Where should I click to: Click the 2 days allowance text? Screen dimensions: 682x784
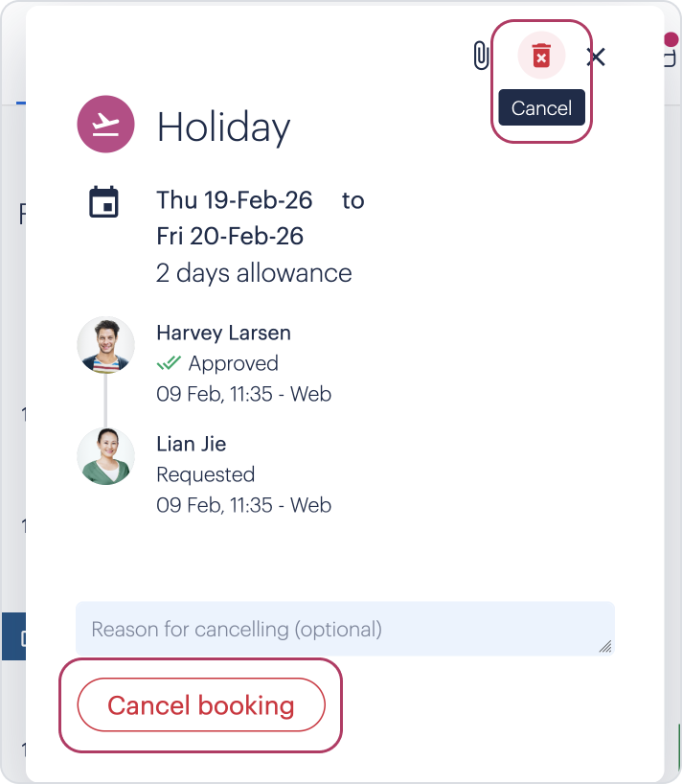pos(254,273)
